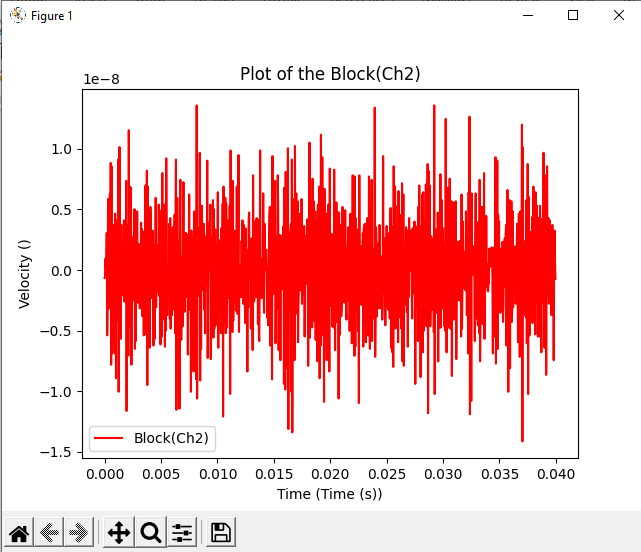Maximize the Figure 1 window
The height and width of the screenshot is (552, 641).
point(573,16)
